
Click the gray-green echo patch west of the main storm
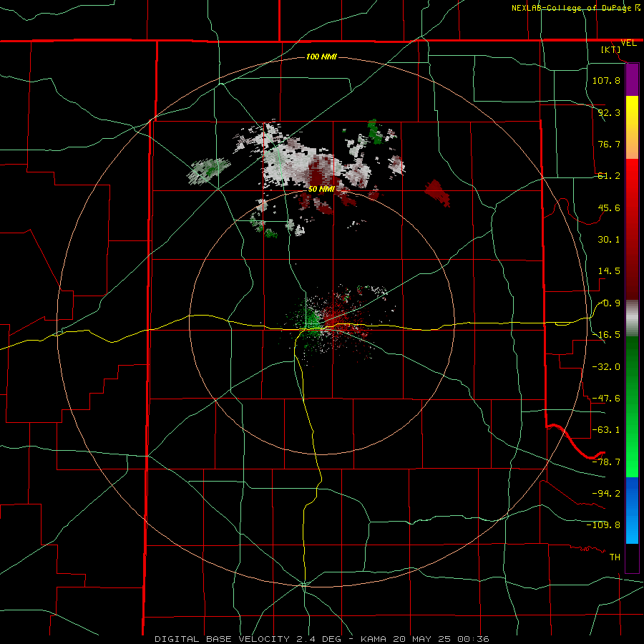(209, 170)
